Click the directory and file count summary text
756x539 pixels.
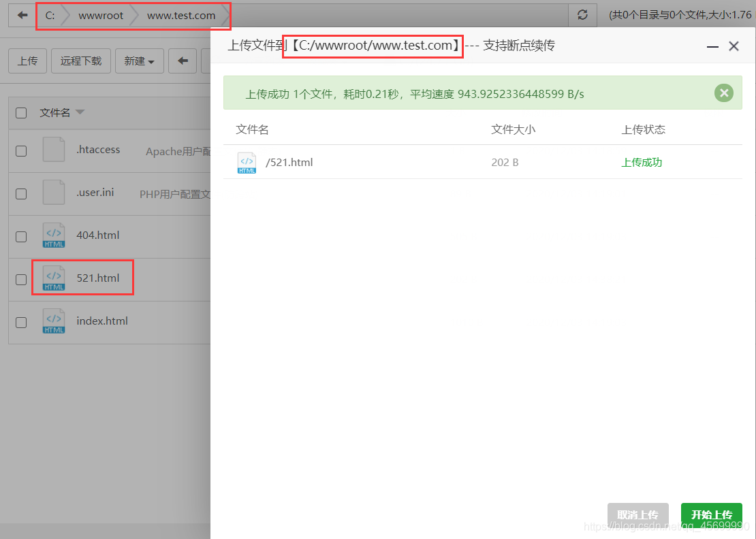click(x=680, y=16)
